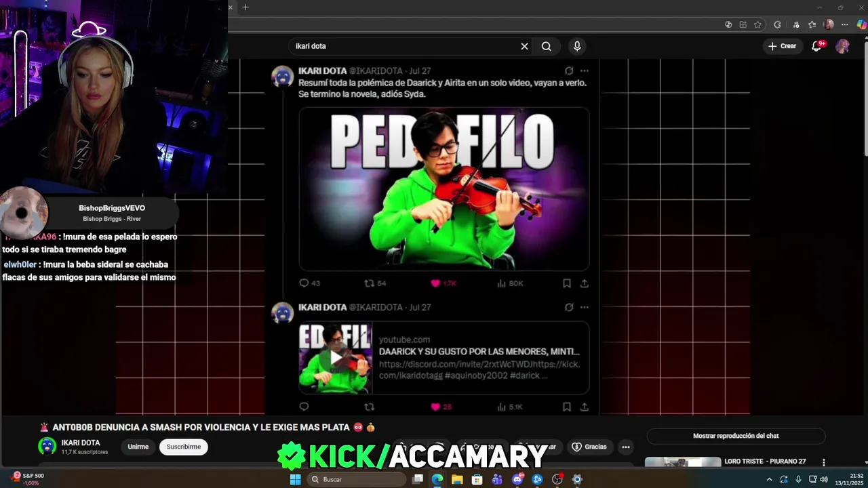868x488 pixels.
Task: Click Mostrar reproducción del chat
Action: point(736,436)
